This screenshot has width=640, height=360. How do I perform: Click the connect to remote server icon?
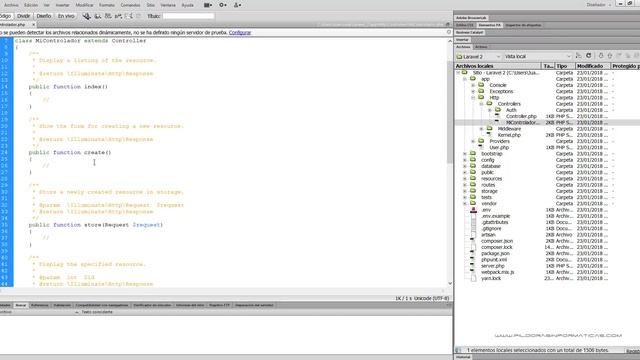578,56
